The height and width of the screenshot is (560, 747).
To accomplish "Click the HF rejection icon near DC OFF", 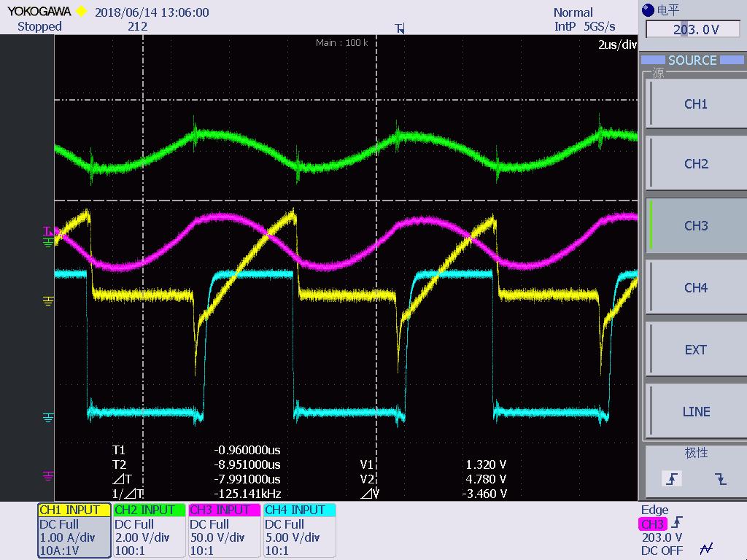I will point(706,549).
